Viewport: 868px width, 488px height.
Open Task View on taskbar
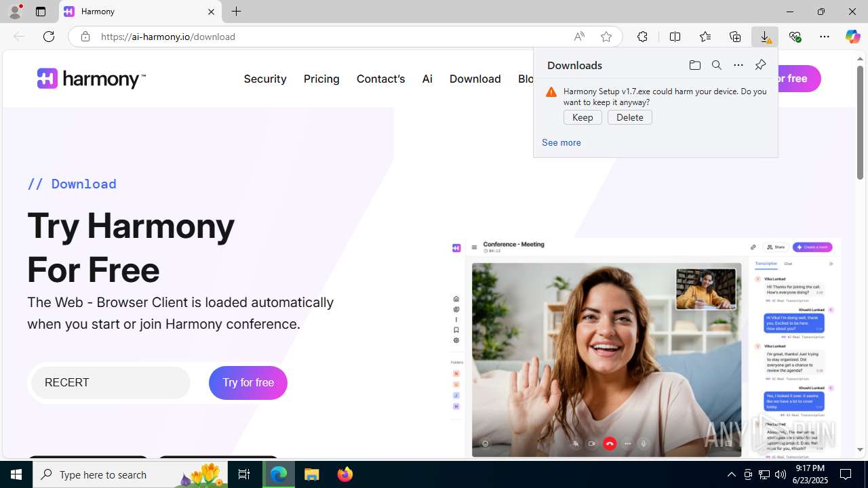pyautogui.click(x=244, y=474)
